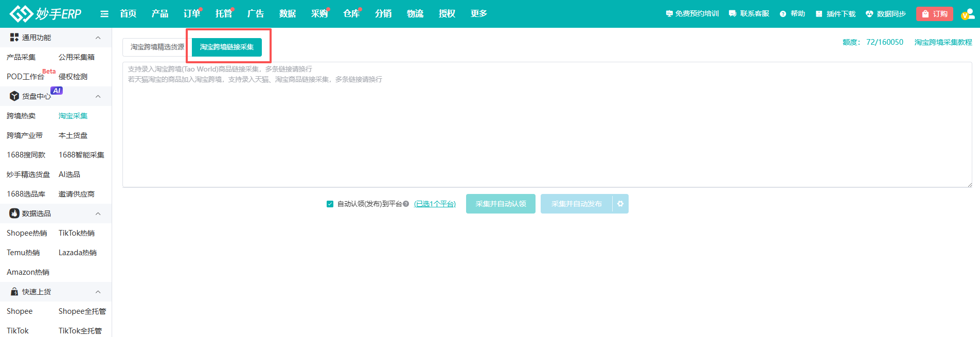
Task: Open 妙手精选货盘 in the sidebar
Action: tap(28, 174)
